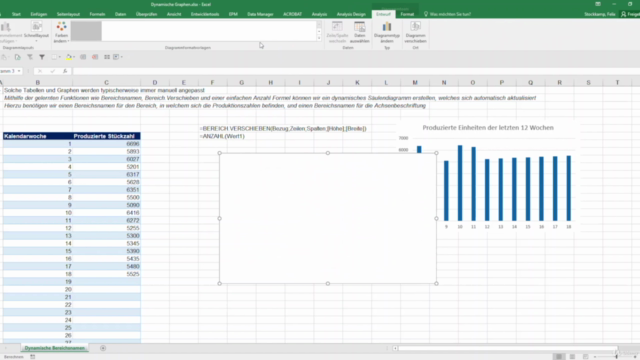Switch to Seitenlayout tab

click(x=68, y=14)
